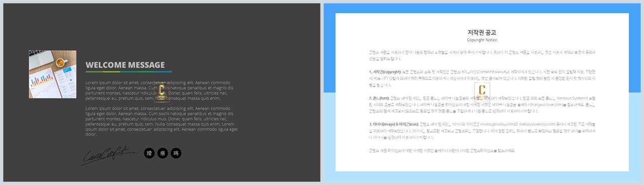Select the second Lorem ipsum paragraph
Screen dimensions: 644x185
[x=162, y=121]
